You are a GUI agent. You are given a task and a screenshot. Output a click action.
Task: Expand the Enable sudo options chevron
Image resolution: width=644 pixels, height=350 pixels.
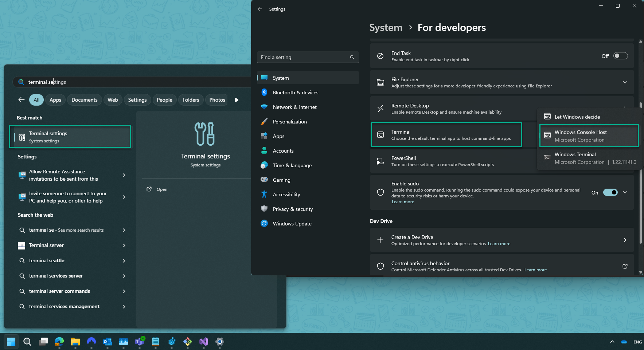625,192
